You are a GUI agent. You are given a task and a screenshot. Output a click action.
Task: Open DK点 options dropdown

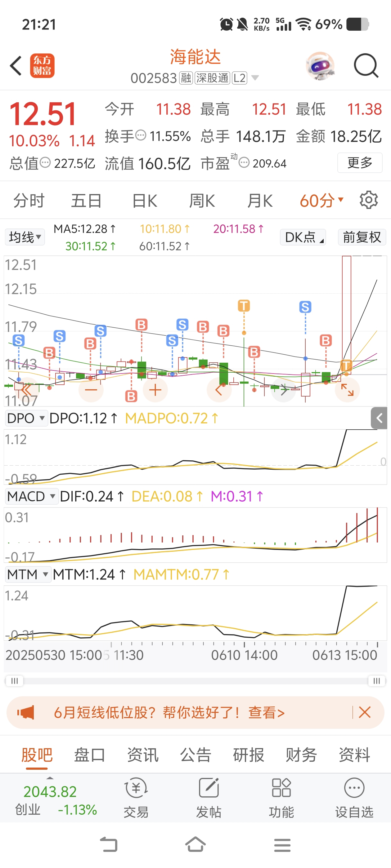303,237
